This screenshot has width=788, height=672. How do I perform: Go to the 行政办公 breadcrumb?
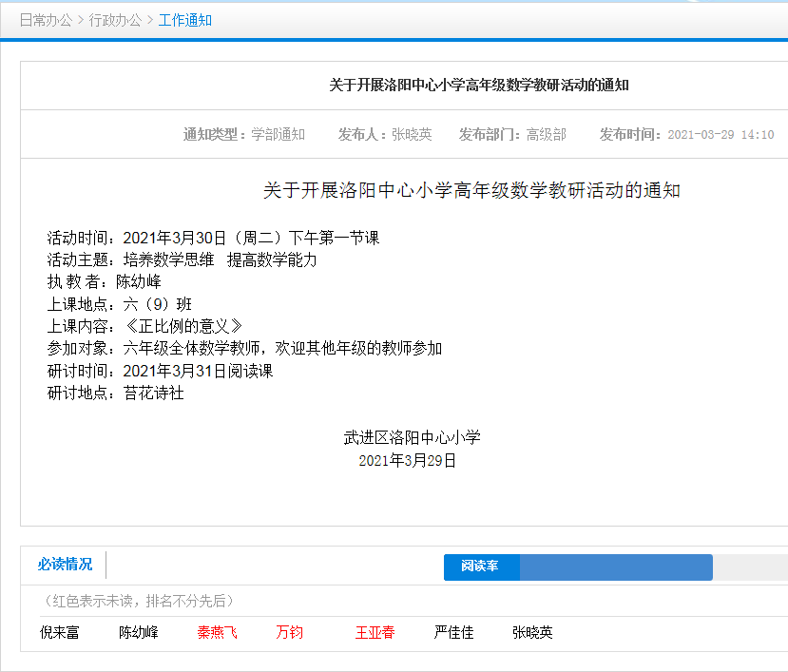[x=115, y=21]
